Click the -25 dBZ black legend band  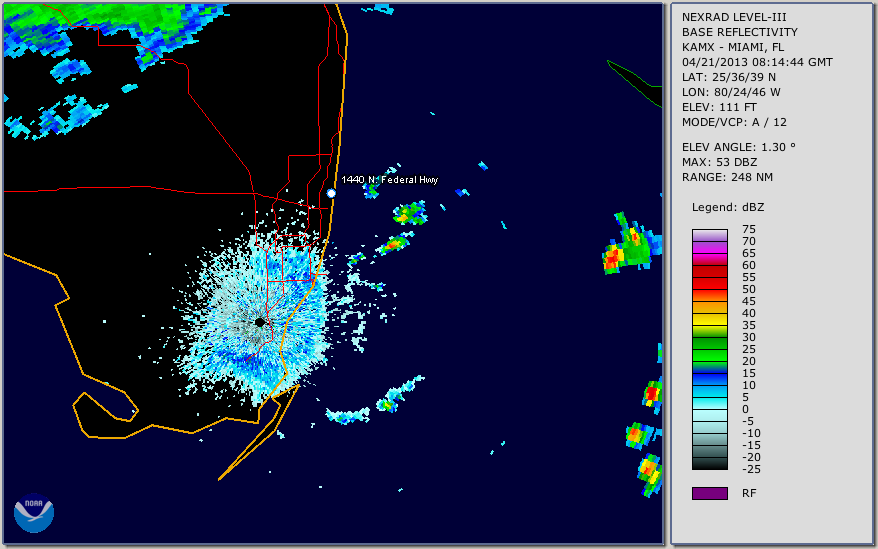tap(710, 464)
